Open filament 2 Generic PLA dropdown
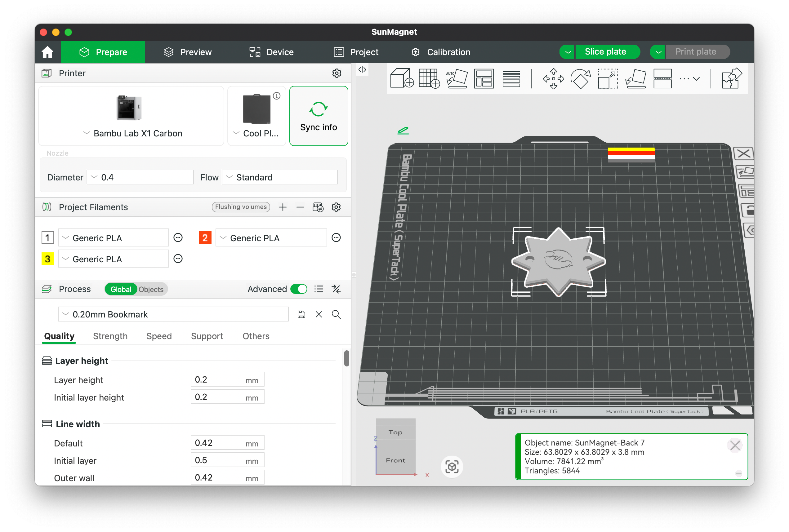 [271, 237]
